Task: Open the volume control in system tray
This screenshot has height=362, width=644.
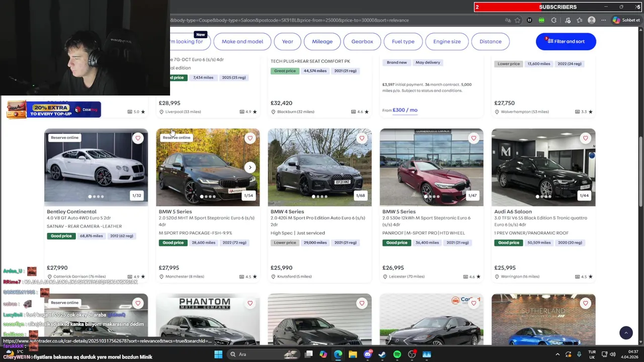Action: 613,354
